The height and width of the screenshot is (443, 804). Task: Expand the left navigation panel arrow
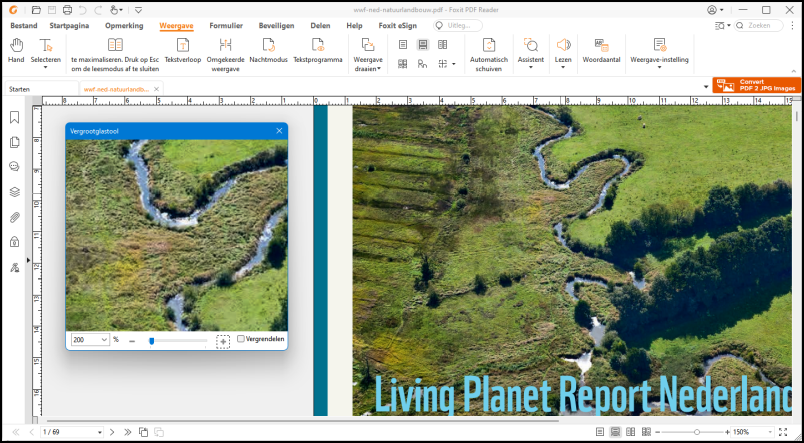click(28, 260)
